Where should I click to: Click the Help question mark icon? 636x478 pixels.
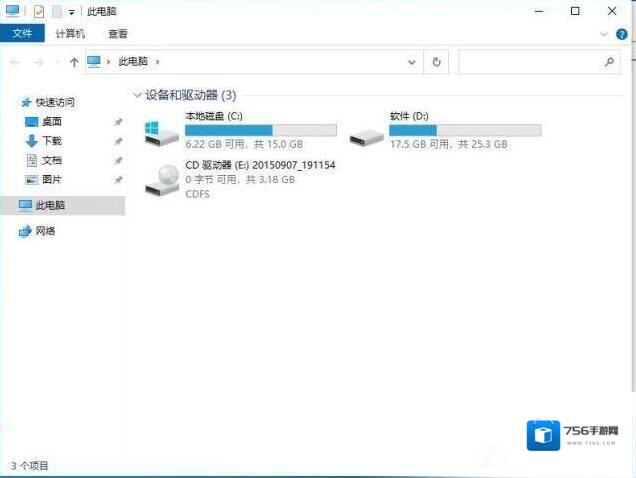click(621, 33)
